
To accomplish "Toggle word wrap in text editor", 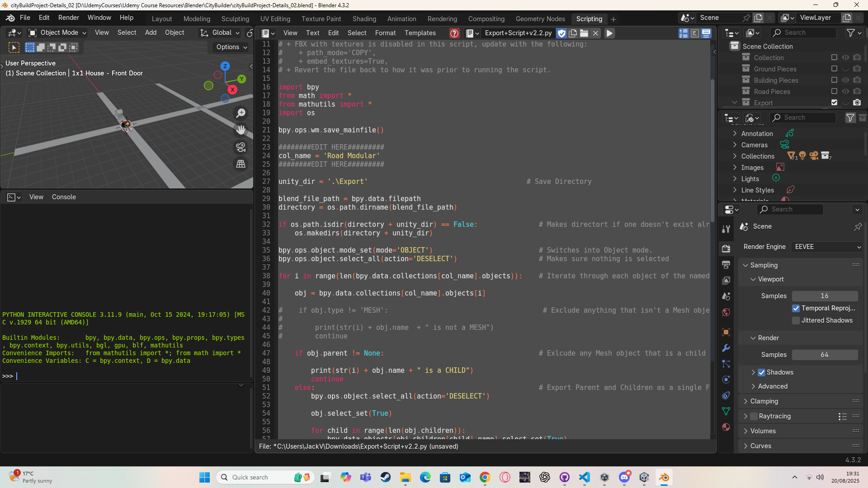I will tap(695, 33).
